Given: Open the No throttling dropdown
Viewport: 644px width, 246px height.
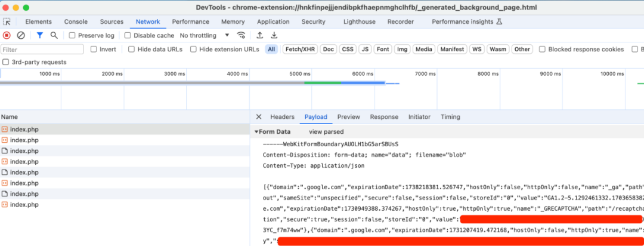Looking at the screenshot, I should pos(205,35).
